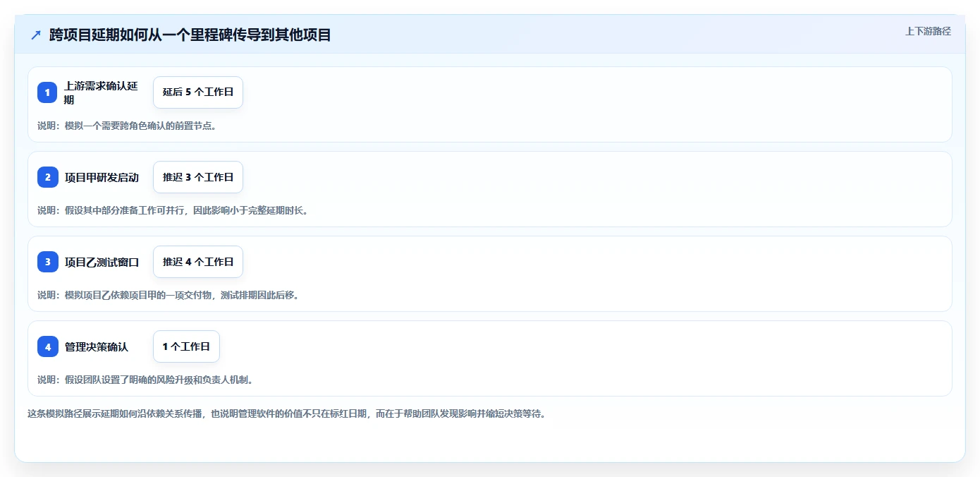Click note about 部分准备工作可并行
This screenshot has width=980, height=477.
point(173,210)
